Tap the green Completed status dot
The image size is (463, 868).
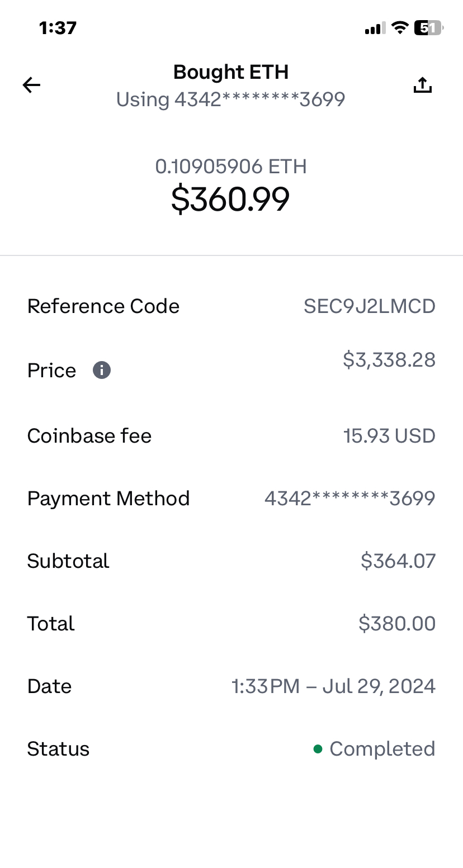[318, 749]
